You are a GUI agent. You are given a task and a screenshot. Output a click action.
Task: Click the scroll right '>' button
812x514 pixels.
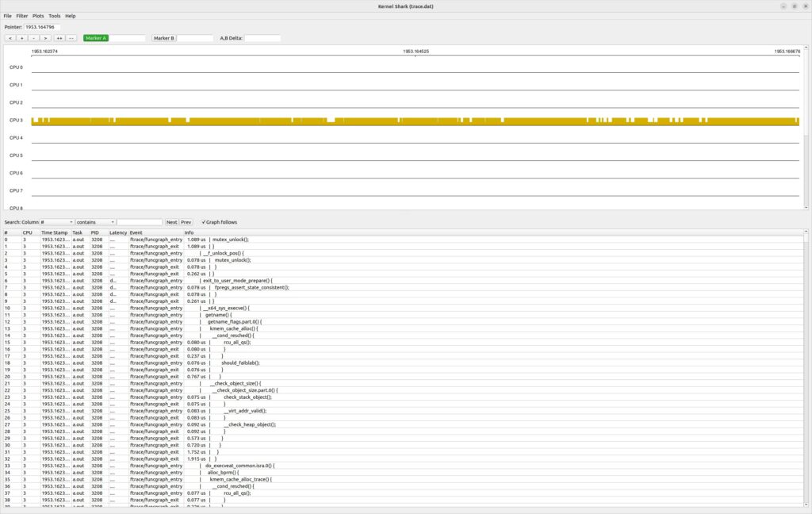[x=45, y=38]
